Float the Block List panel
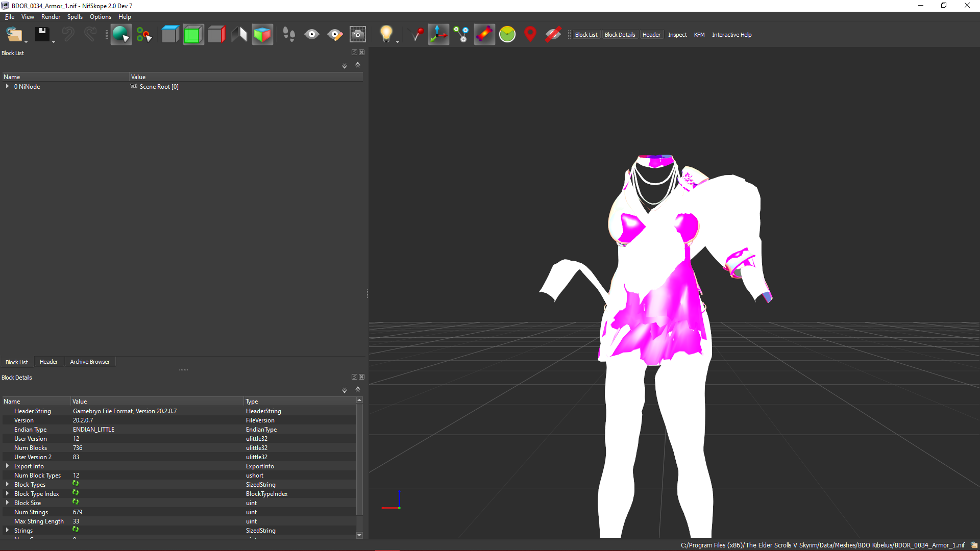 (354, 53)
